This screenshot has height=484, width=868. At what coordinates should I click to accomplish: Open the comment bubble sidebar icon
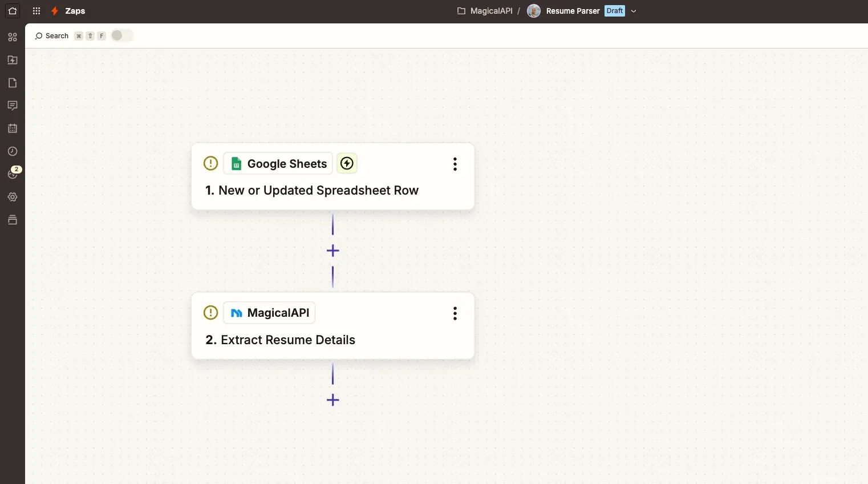[13, 106]
